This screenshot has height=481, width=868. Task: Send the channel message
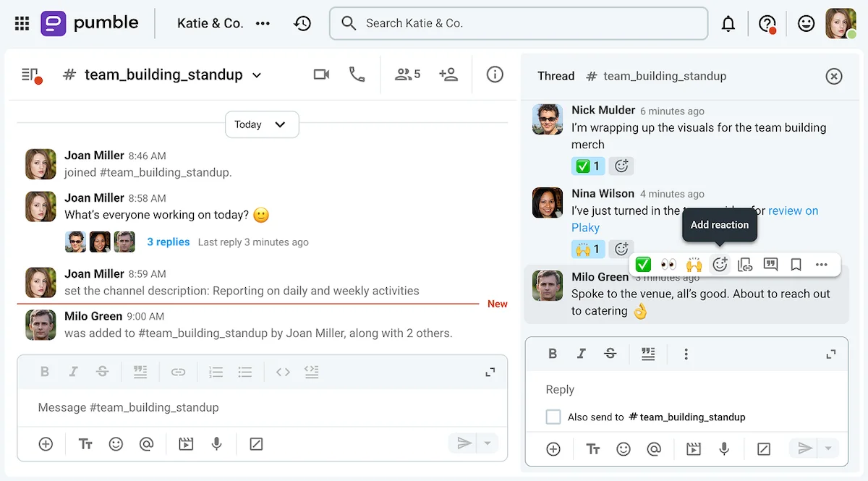[x=464, y=443]
